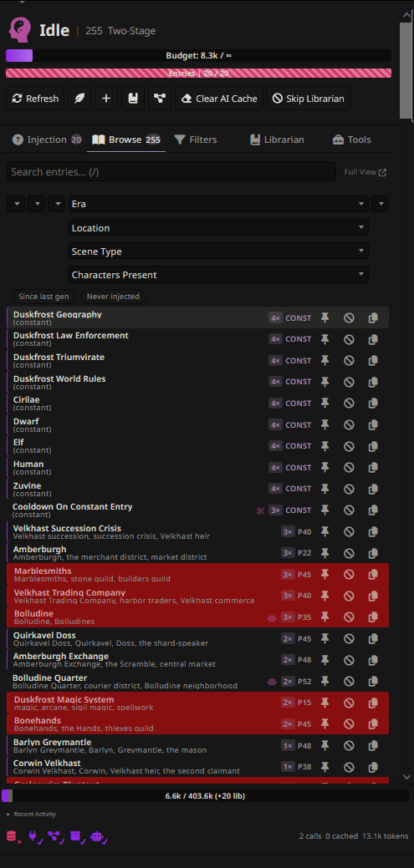This screenshot has width=414, height=868.
Task: Switch to the Librarian tab
Action: (x=277, y=140)
